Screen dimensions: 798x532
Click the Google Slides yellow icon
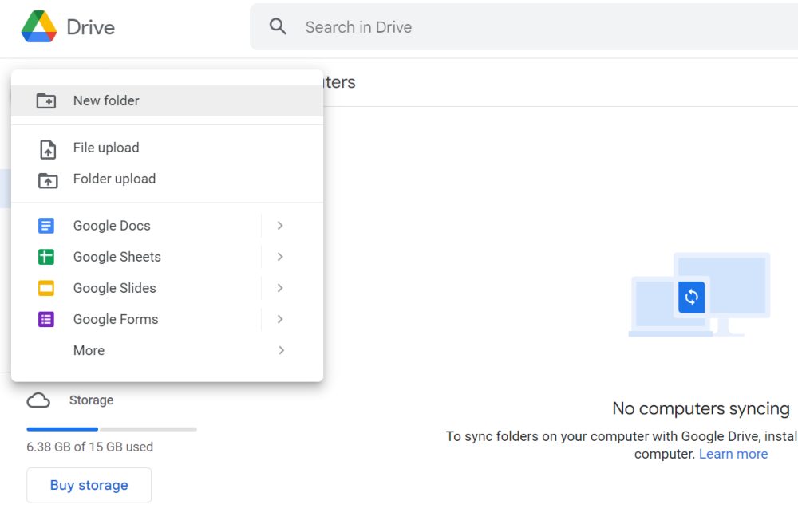click(46, 288)
